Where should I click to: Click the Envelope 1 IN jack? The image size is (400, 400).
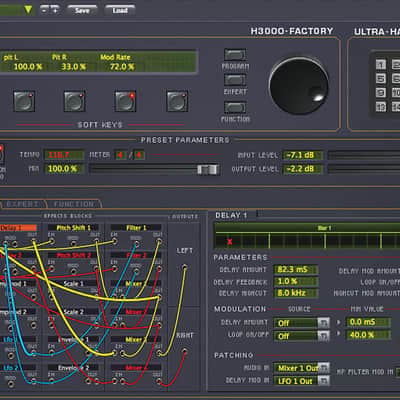52,353
